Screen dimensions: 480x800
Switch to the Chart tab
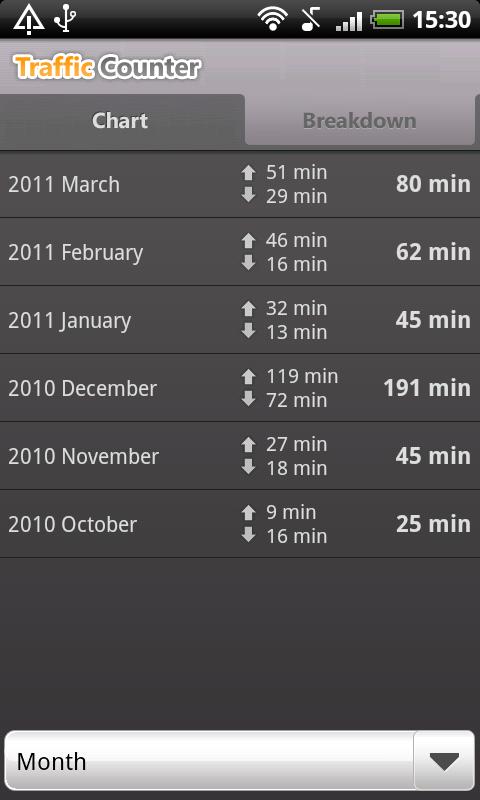(122, 121)
